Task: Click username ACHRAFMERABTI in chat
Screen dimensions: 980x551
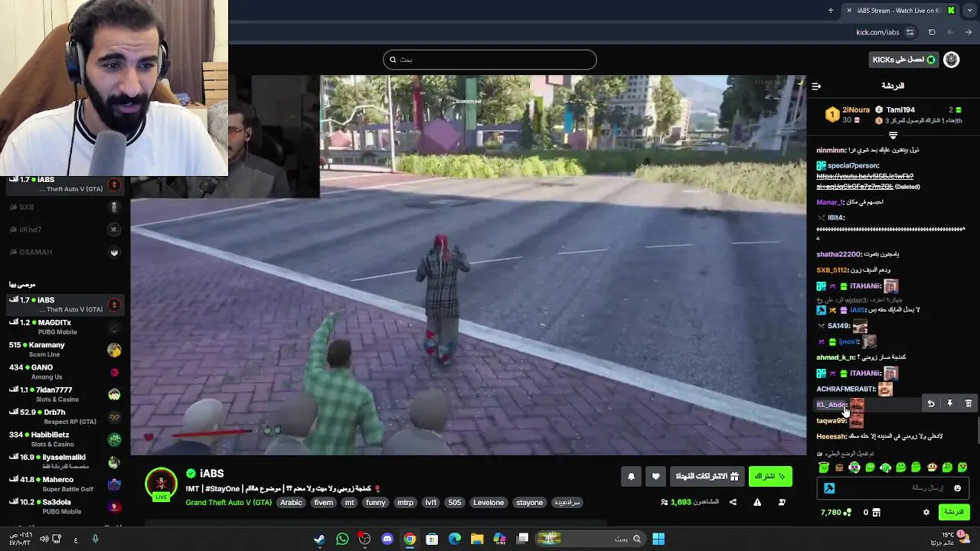Action: tap(845, 389)
